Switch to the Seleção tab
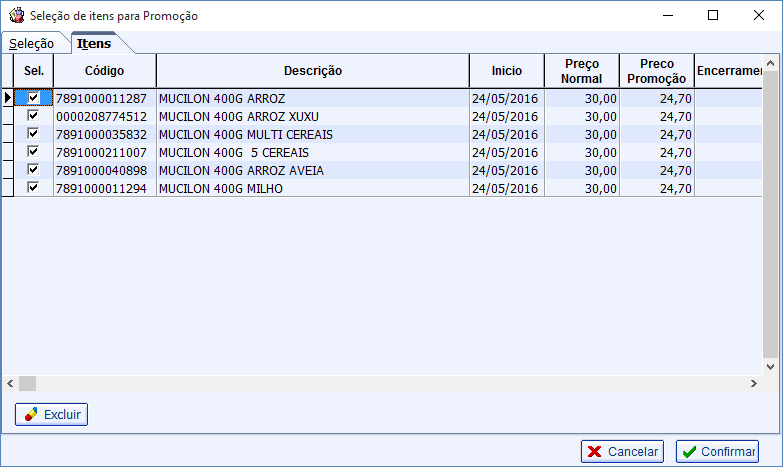 point(31,43)
